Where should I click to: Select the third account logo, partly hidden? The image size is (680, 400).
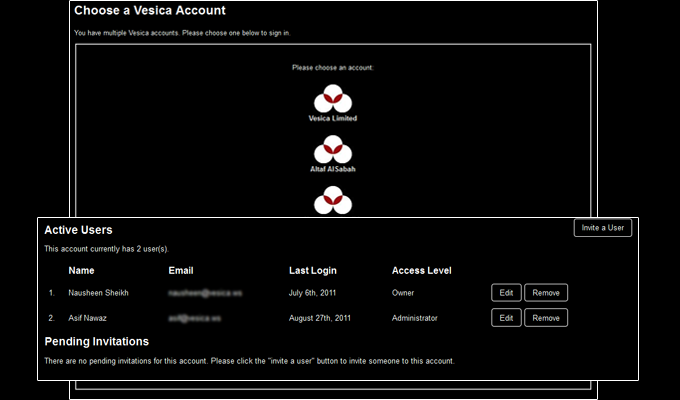(333, 200)
